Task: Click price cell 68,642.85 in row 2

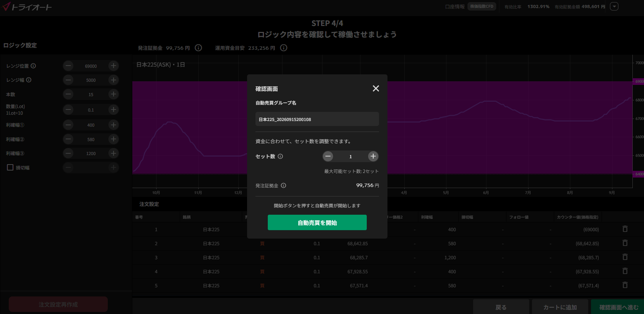Action: [358, 243]
